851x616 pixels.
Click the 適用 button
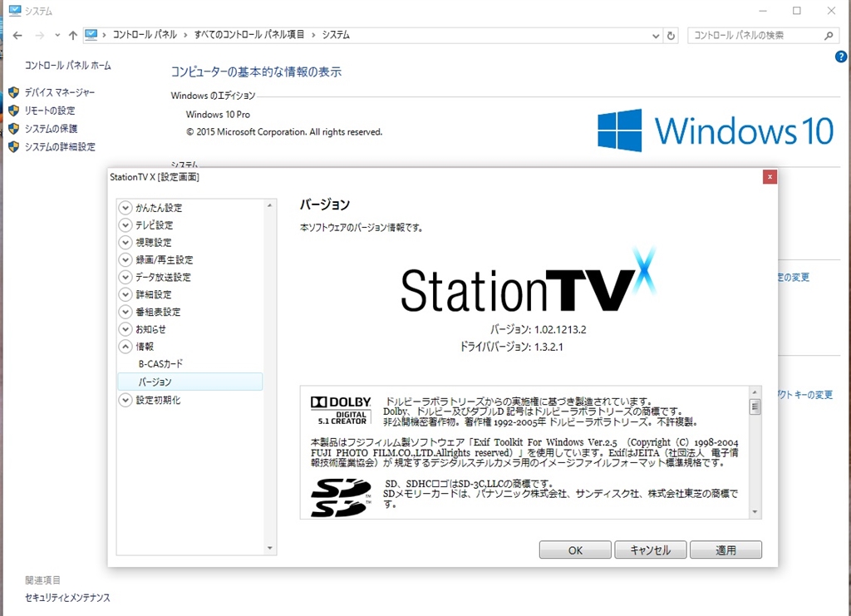click(726, 549)
